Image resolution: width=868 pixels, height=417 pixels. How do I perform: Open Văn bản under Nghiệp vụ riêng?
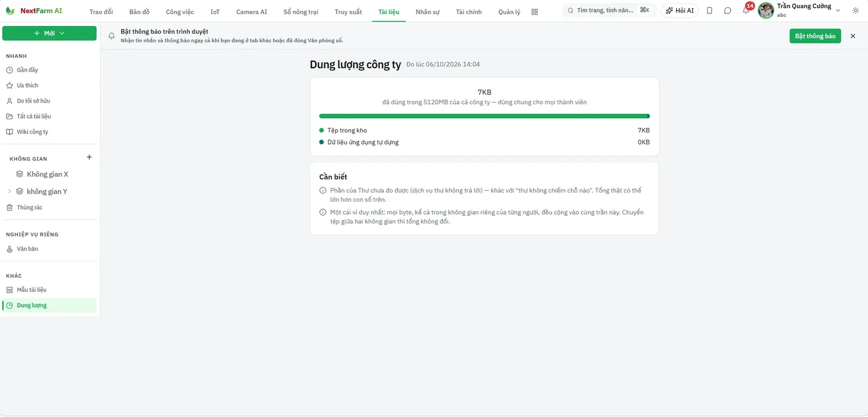(x=49, y=249)
